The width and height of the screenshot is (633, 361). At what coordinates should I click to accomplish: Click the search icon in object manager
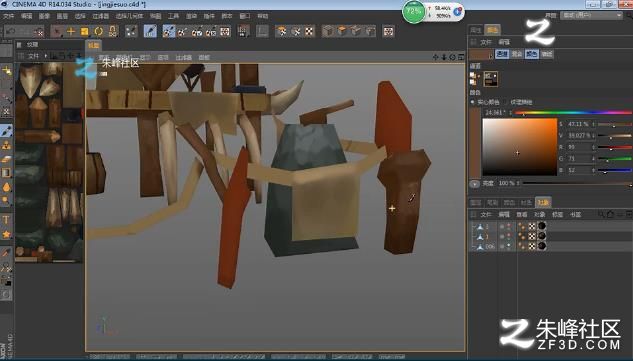[601, 214]
